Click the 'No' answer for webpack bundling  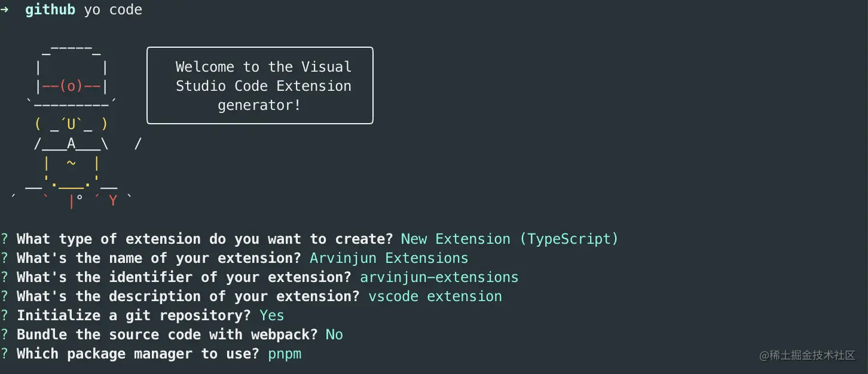coord(334,335)
